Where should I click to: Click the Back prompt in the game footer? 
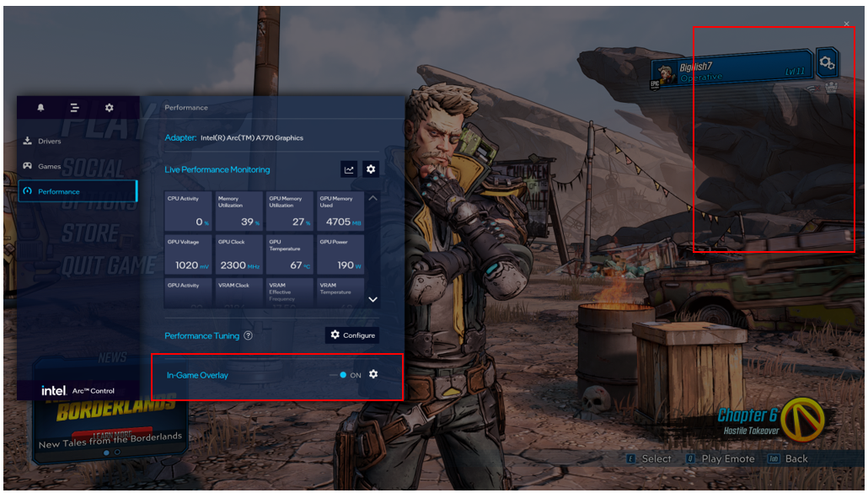pos(788,458)
